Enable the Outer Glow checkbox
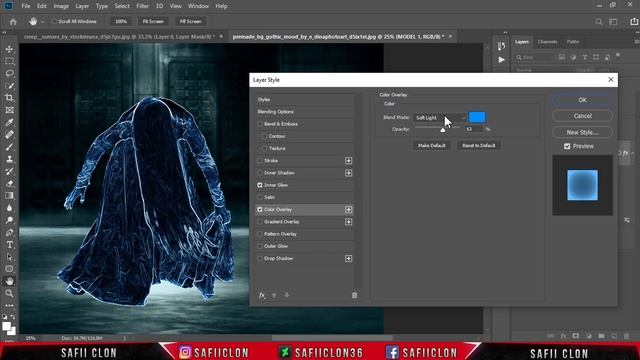The height and width of the screenshot is (360, 640). click(260, 246)
